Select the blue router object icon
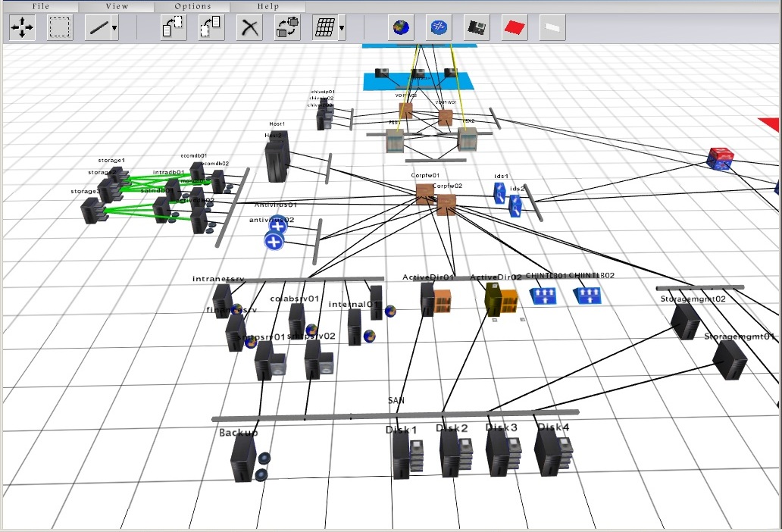The image size is (782, 532). pos(439,27)
